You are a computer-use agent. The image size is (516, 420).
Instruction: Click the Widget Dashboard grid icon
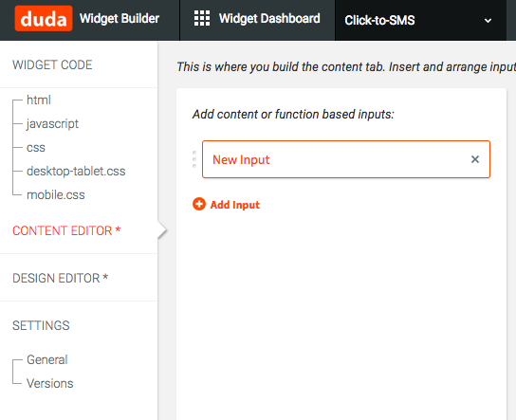point(202,18)
